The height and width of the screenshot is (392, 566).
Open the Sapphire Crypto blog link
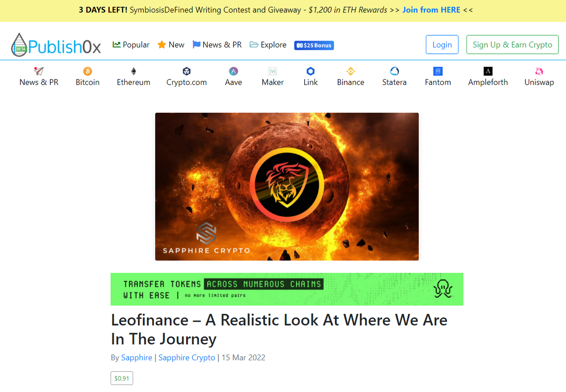click(187, 358)
